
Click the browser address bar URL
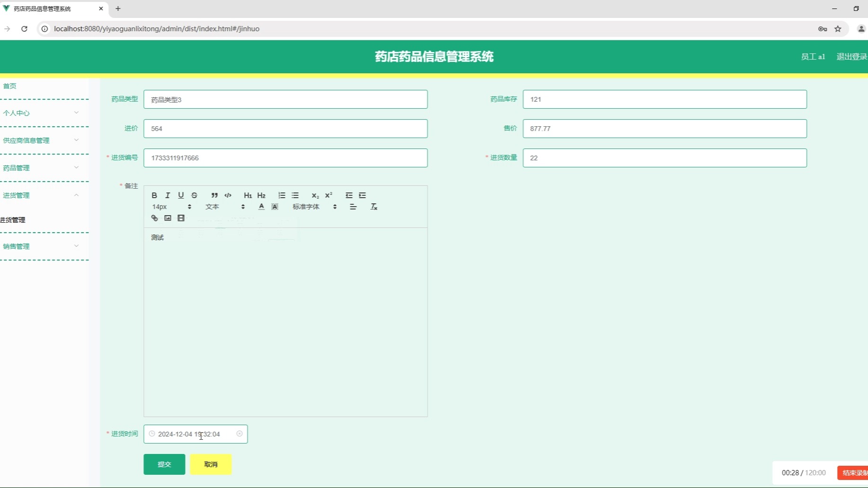pyautogui.click(x=157, y=29)
